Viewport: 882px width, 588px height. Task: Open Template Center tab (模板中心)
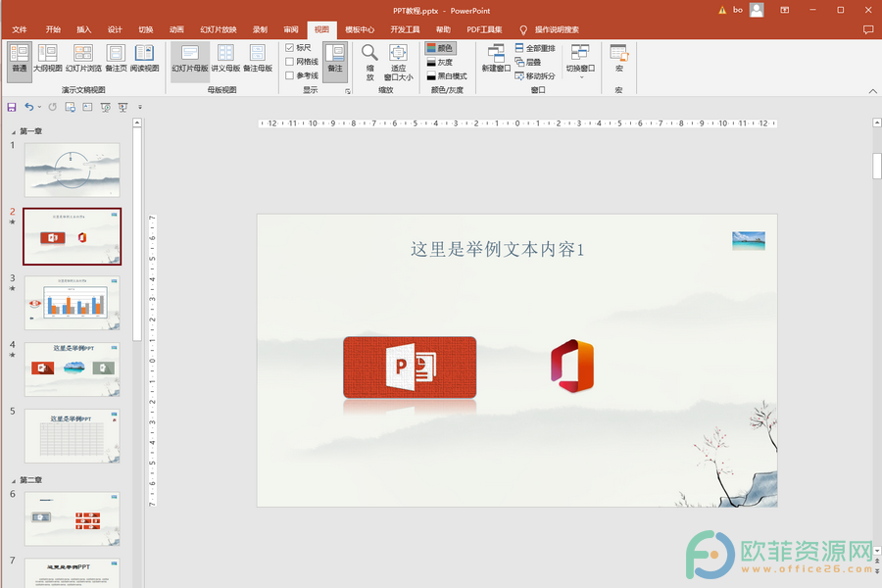(360, 29)
